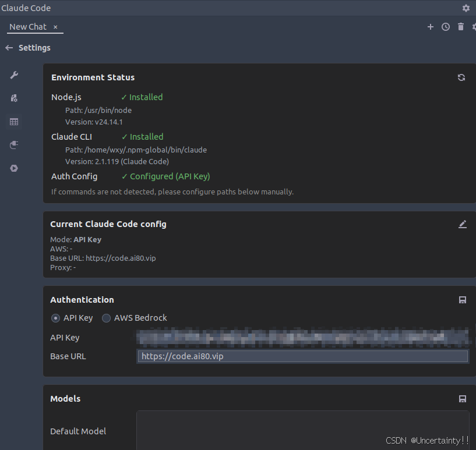
Task: Delete chat with the trash icon
Action: click(460, 27)
